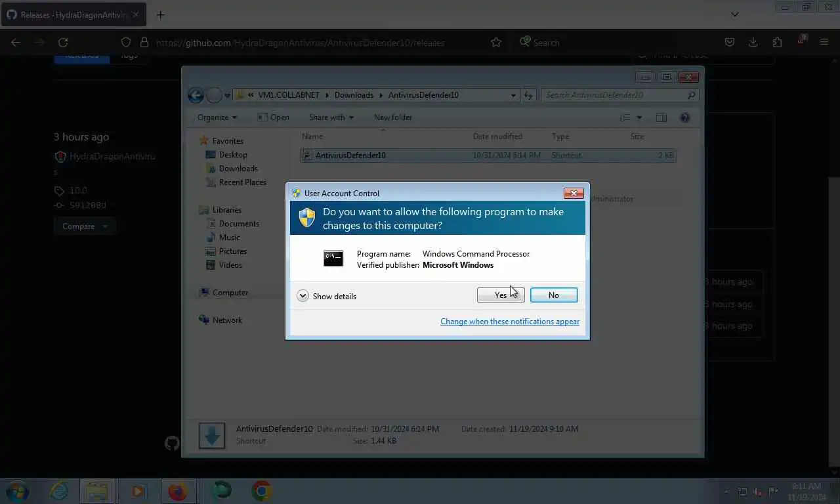Open Windows Media Player from taskbar
Screen dimensions: 840x504
[x=138, y=491]
